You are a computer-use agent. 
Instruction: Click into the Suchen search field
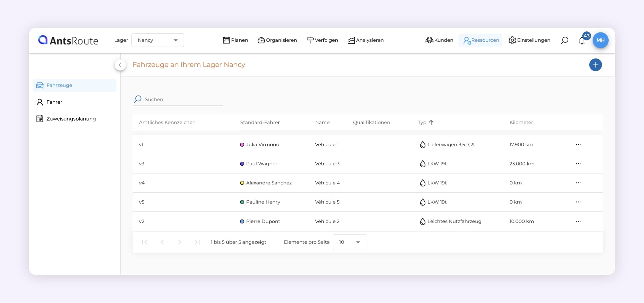[x=182, y=100]
